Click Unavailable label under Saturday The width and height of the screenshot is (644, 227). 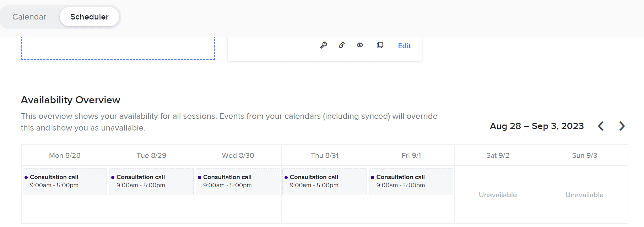coord(498,195)
